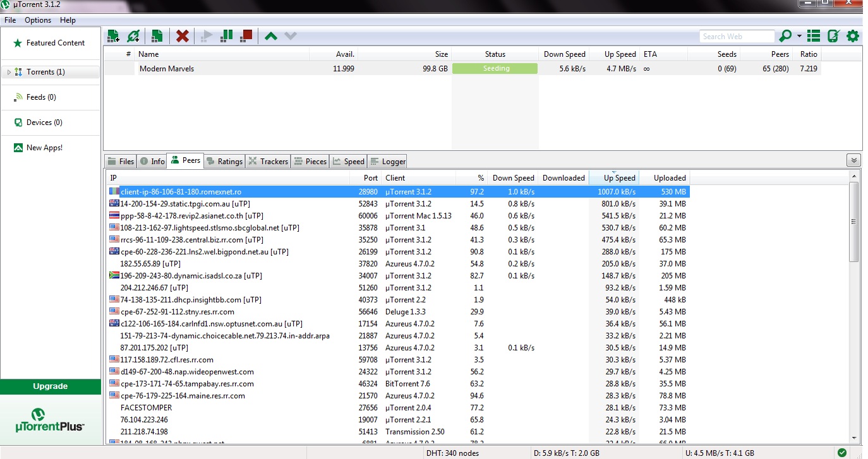868x459 pixels.
Task: Sort peers by the Client column header
Action: tap(419, 178)
